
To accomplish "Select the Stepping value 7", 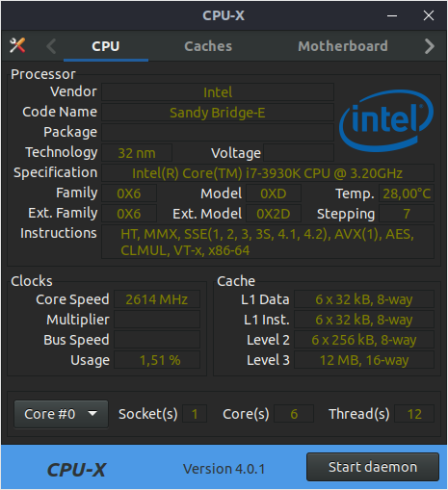I will pyautogui.click(x=407, y=214).
